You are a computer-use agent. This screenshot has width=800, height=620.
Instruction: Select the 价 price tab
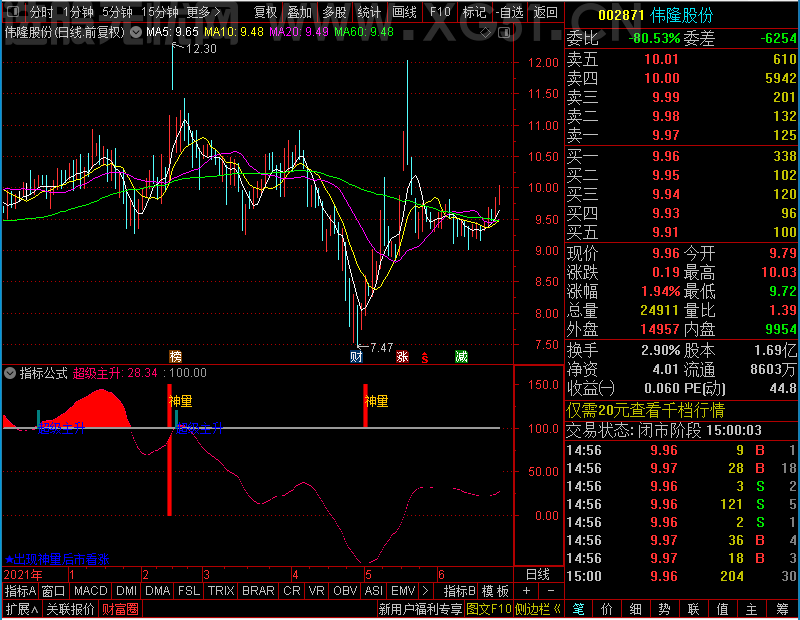(607, 609)
